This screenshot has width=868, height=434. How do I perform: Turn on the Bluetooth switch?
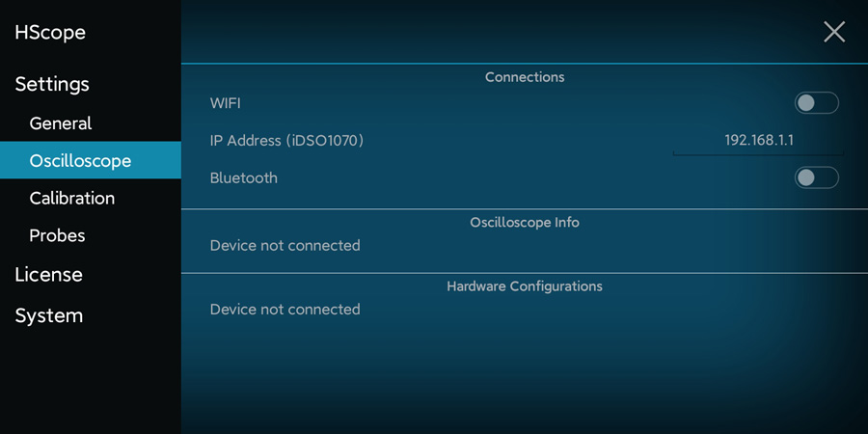click(816, 177)
